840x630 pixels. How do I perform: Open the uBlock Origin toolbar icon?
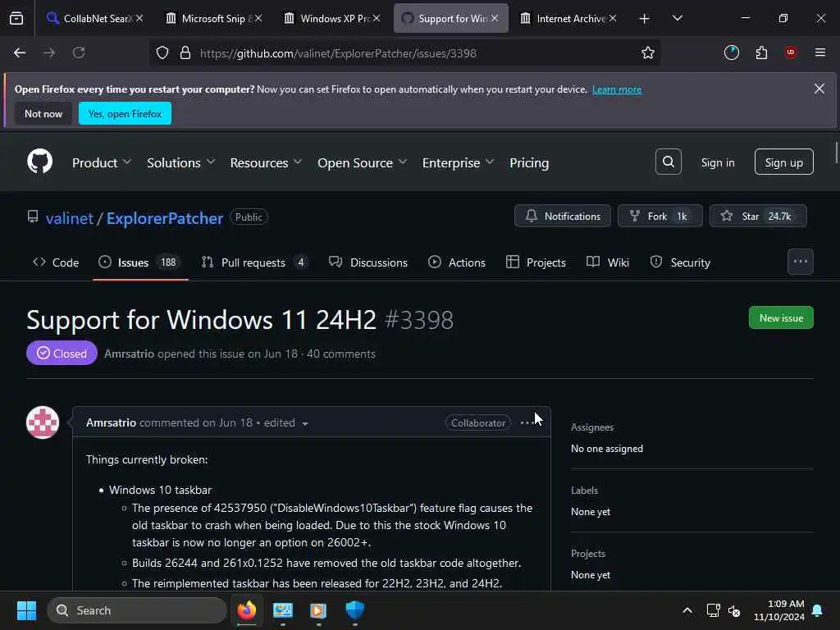point(790,52)
